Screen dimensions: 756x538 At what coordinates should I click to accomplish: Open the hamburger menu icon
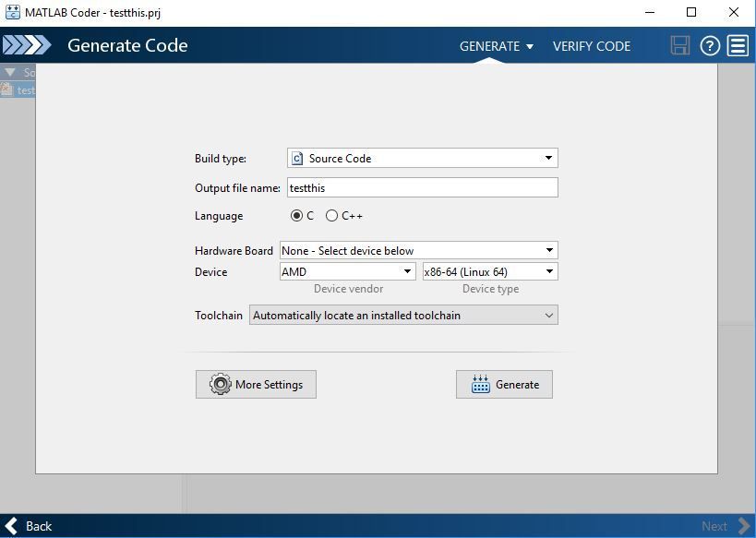[x=738, y=46]
